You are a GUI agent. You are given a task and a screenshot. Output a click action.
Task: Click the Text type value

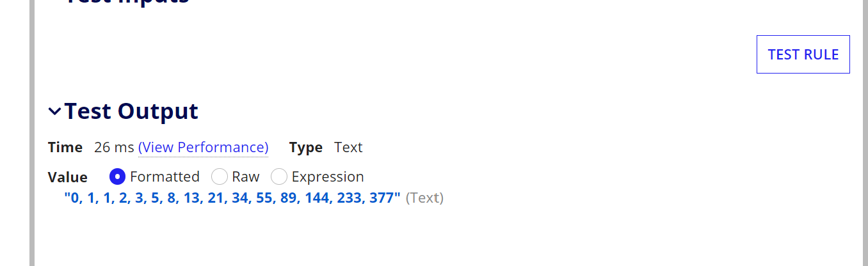(348, 148)
